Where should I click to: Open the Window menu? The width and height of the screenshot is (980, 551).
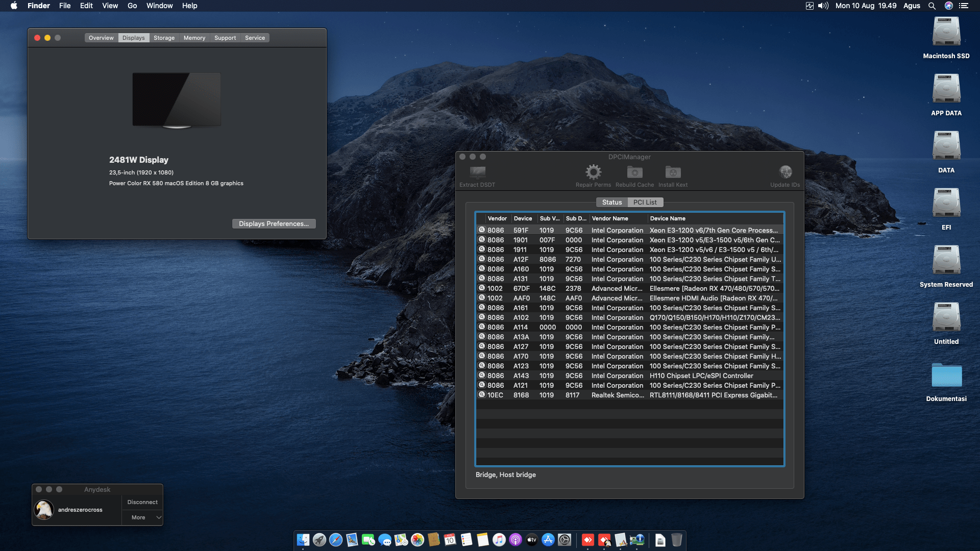tap(159, 6)
